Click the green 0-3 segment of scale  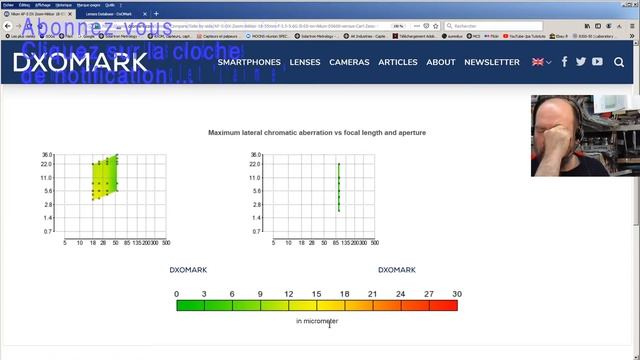(190, 305)
